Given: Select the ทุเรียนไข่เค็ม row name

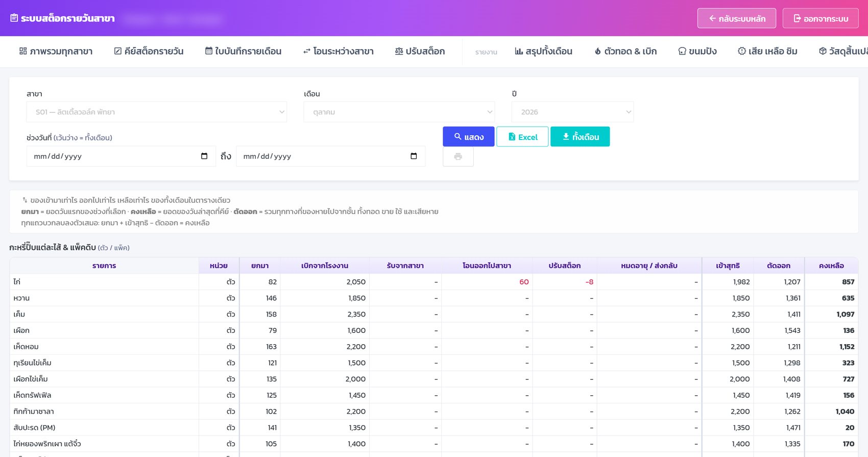Looking at the screenshot, I should pyautogui.click(x=32, y=363).
